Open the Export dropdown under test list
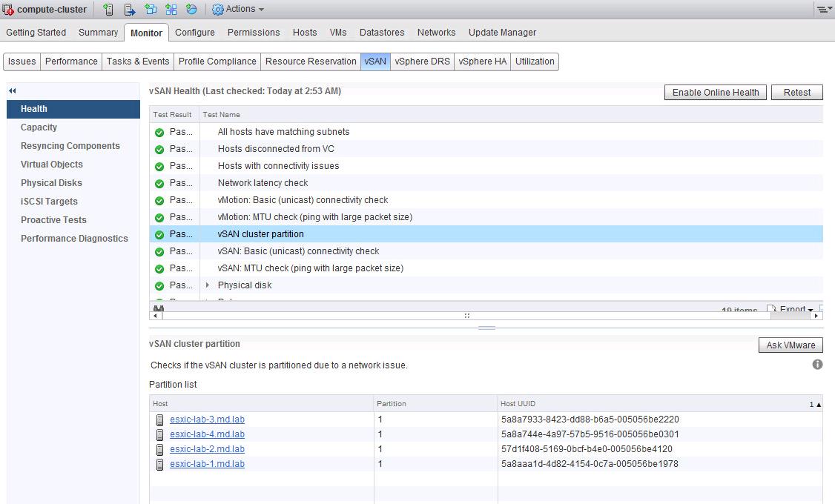The image size is (835, 504). (x=791, y=308)
